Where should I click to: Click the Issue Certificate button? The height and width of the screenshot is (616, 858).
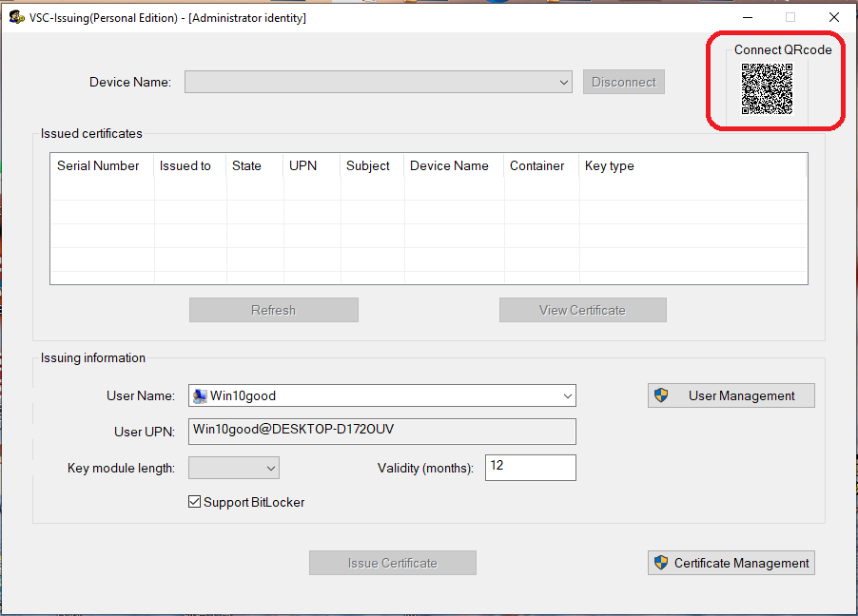[392, 563]
